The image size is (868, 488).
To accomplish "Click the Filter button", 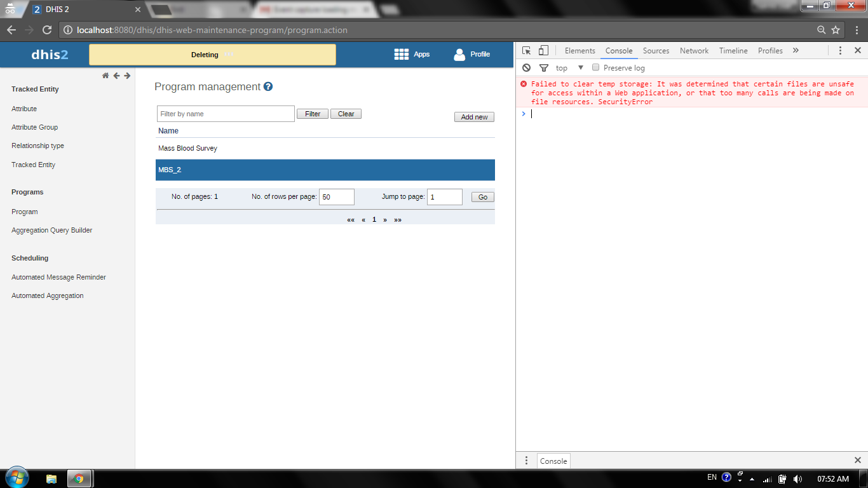I will [313, 114].
